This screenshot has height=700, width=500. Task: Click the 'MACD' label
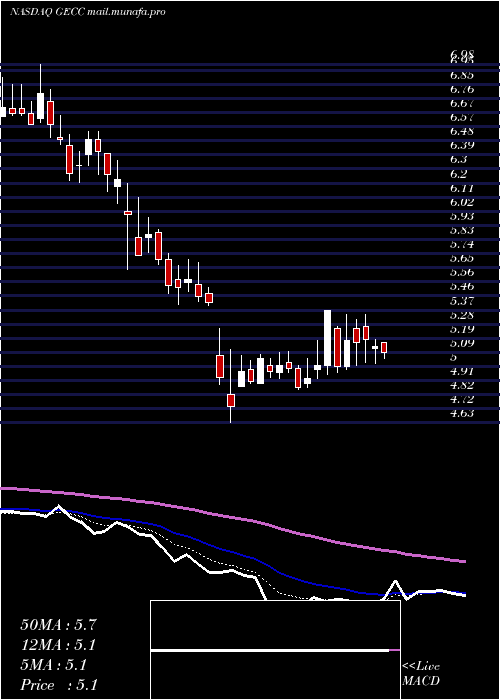(421, 681)
